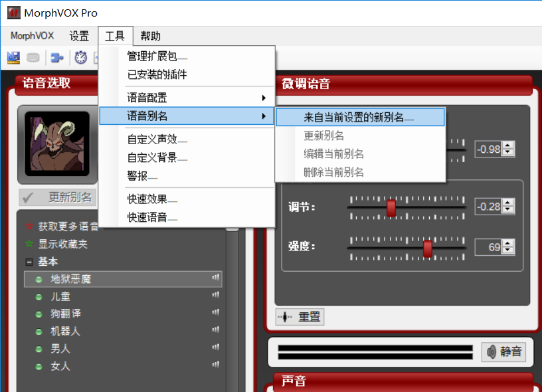Click the 调节 -0.28 value field
Image resolution: width=542 pixels, height=392 pixels.
489,207
